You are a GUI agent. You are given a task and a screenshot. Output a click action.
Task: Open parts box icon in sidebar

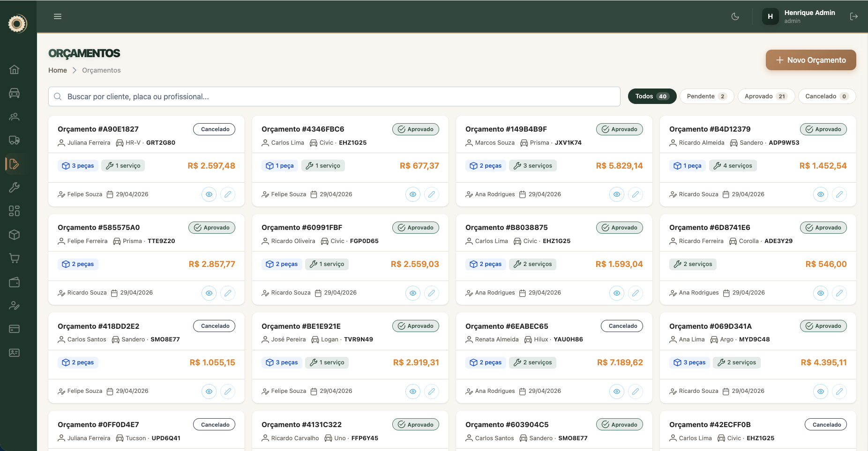(15, 235)
